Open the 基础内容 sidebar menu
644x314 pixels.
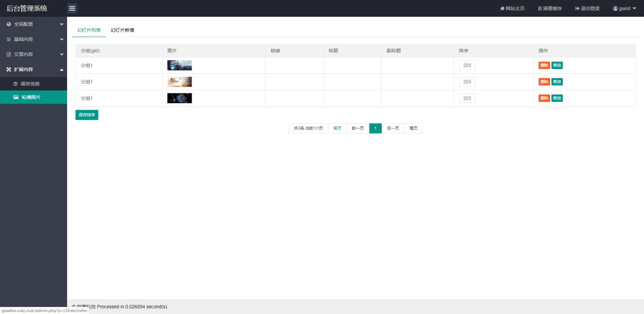coord(34,39)
